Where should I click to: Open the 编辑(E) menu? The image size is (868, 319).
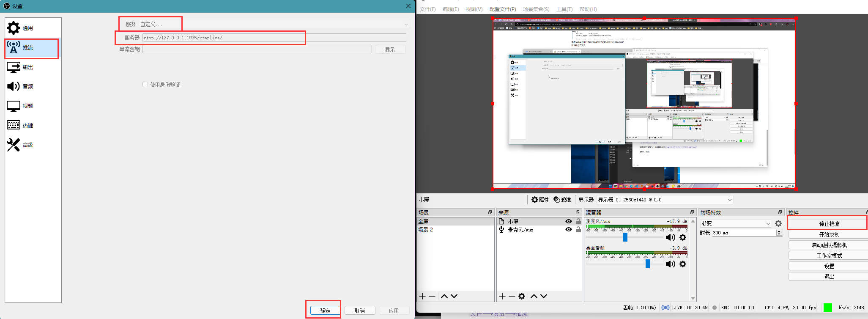(451, 9)
